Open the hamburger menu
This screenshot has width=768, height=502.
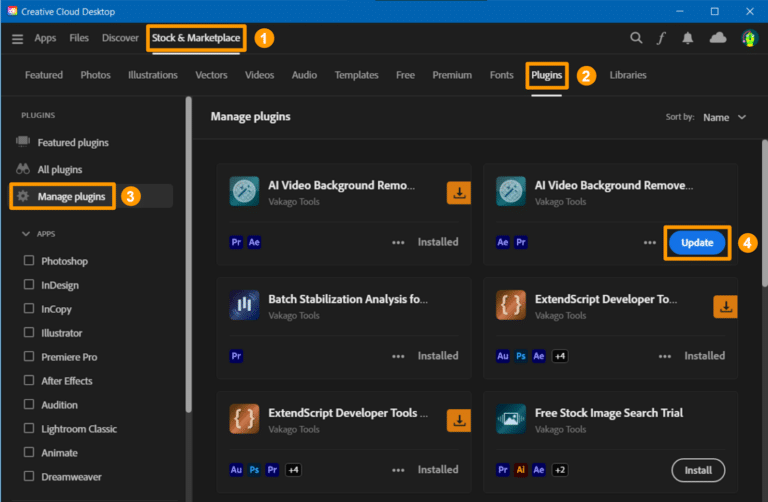click(18, 39)
